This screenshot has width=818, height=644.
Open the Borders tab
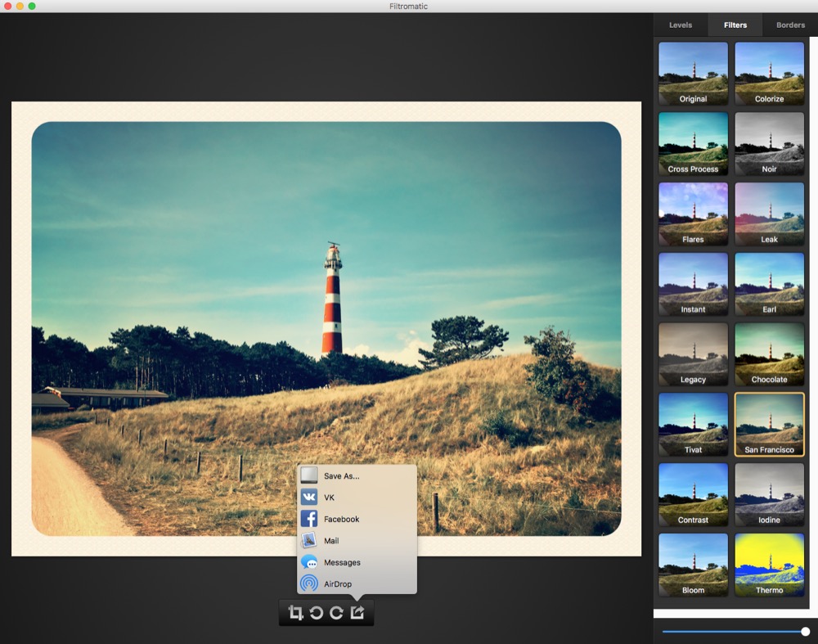pyautogui.click(x=790, y=25)
